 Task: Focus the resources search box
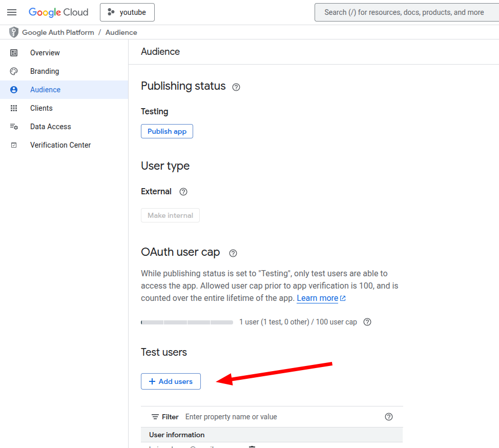[405, 12]
